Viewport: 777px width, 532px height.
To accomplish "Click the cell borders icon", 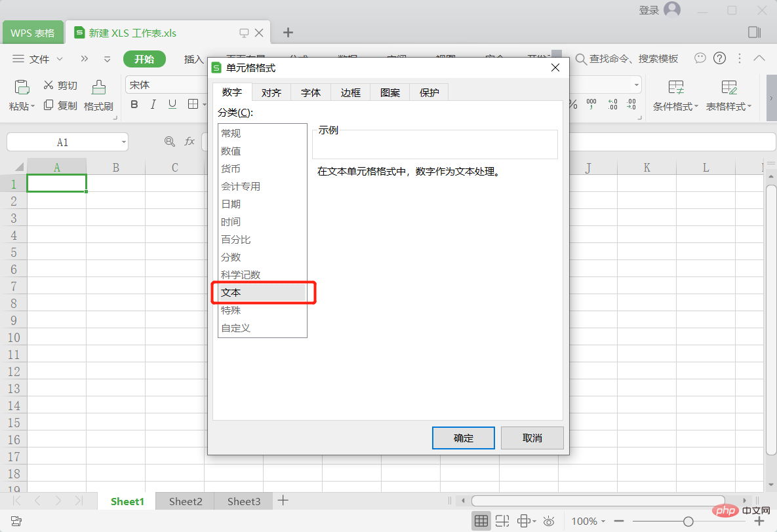I will point(193,104).
